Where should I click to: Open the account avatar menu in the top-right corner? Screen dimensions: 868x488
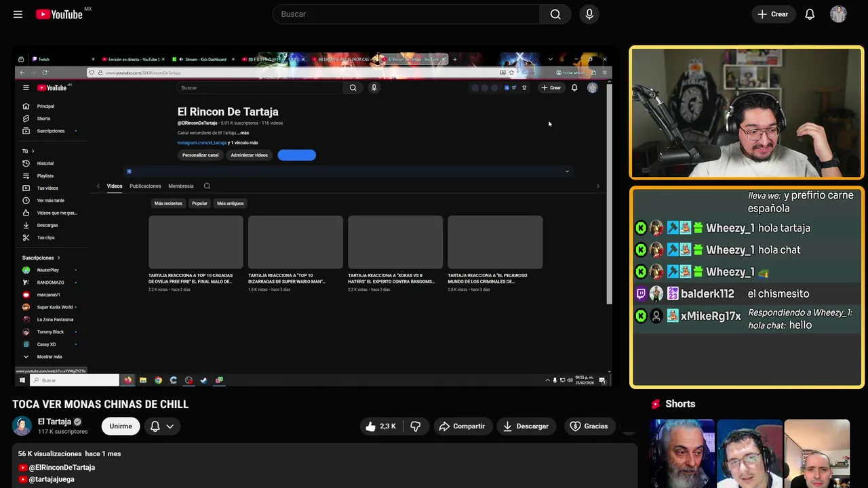(838, 14)
